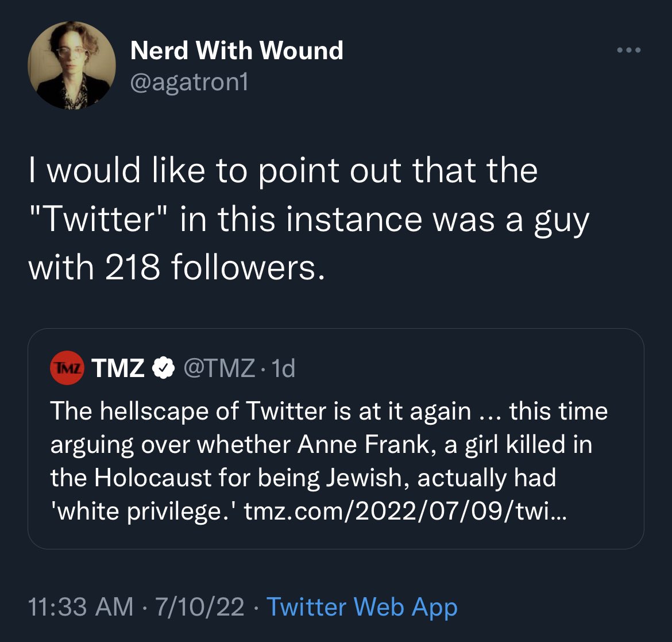Open the Nerd With Wound display name
This screenshot has height=642, width=672.
click(x=237, y=51)
